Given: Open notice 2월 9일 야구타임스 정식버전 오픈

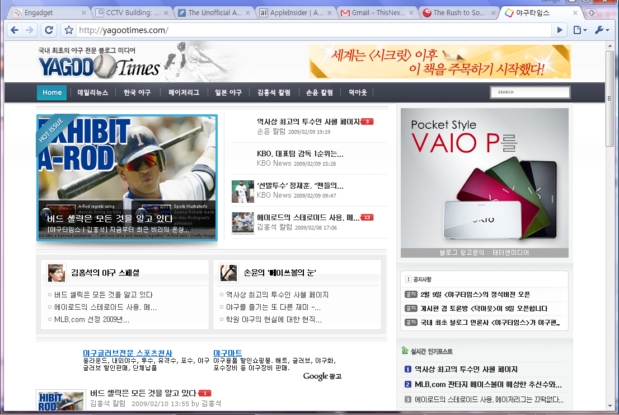Looking at the screenshot, I should (x=475, y=295).
